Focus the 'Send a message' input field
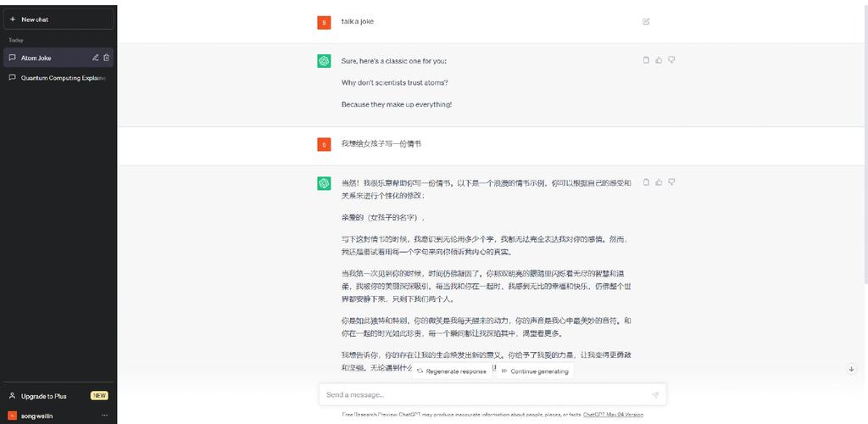 click(x=483, y=394)
